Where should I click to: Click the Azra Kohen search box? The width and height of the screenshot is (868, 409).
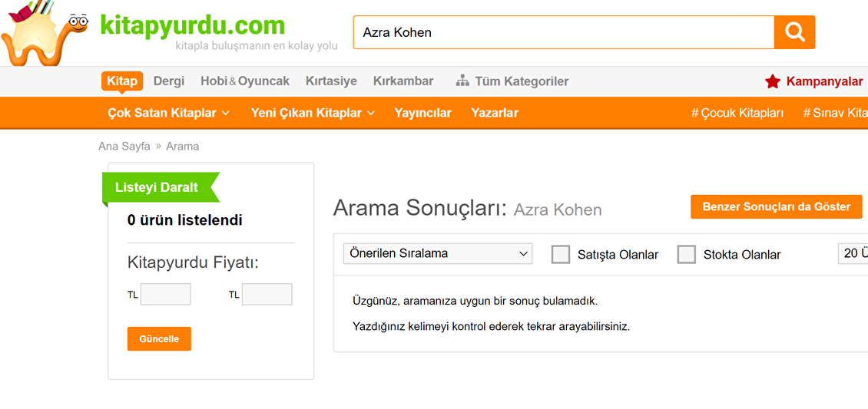pyautogui.click(x=564, y=32)
